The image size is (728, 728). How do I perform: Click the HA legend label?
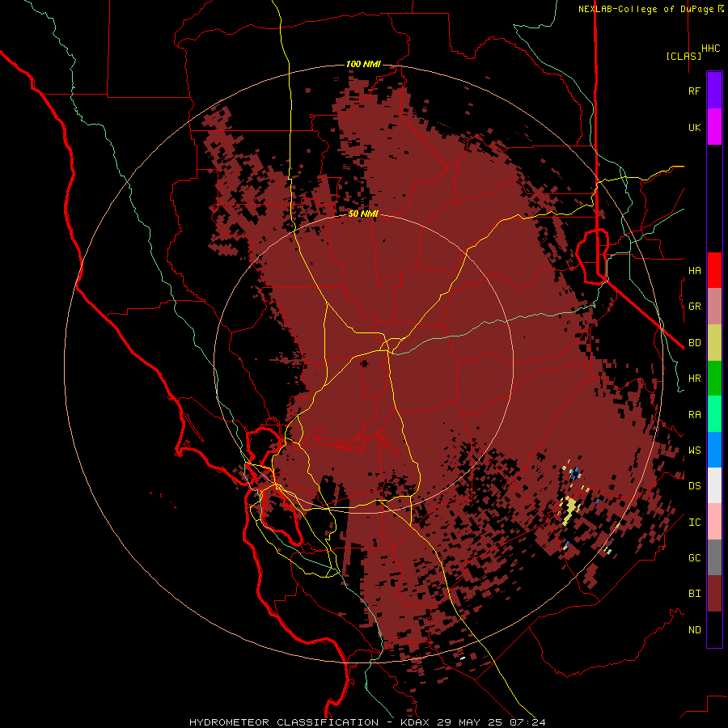[x=694, y=270]
